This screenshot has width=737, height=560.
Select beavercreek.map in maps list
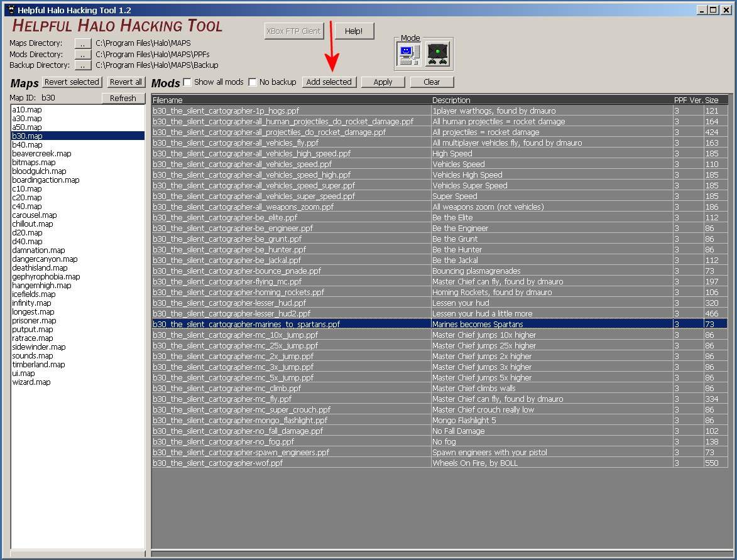coord(78,154)
